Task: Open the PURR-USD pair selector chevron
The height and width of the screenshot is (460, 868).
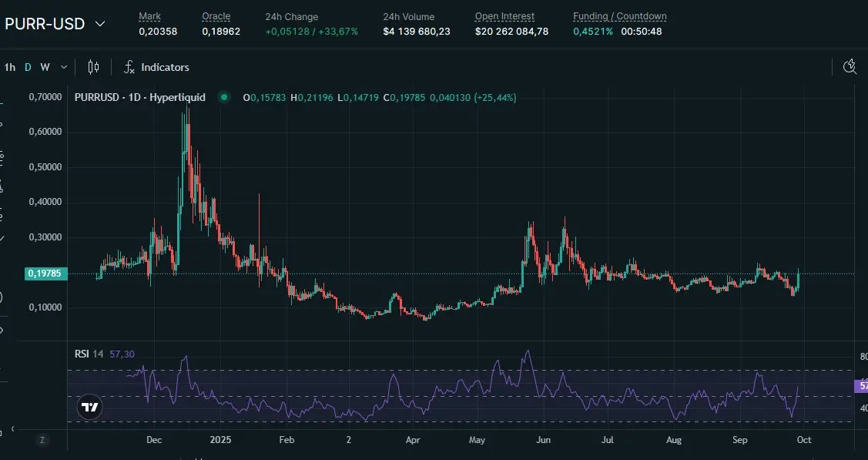Action: click(x=100, y=24)
